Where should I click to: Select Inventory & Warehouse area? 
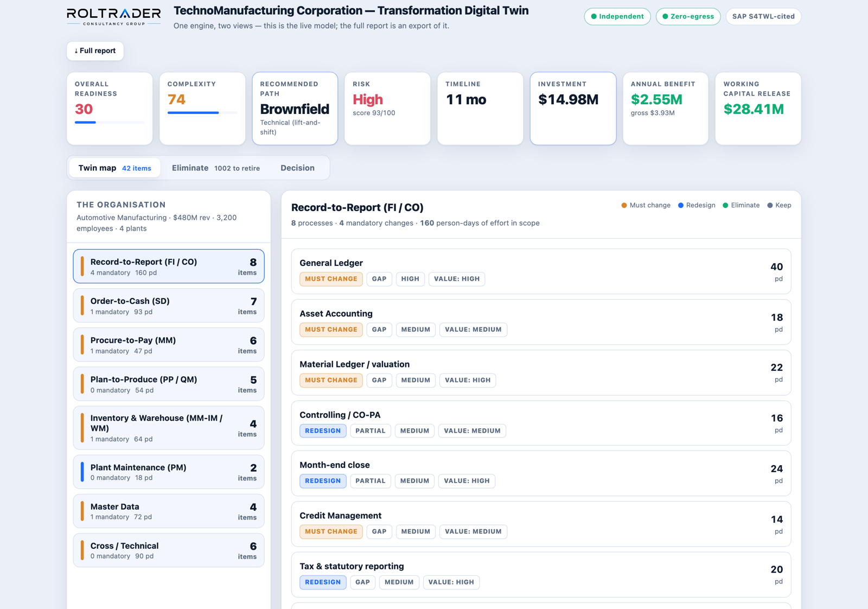click(169, 428)
